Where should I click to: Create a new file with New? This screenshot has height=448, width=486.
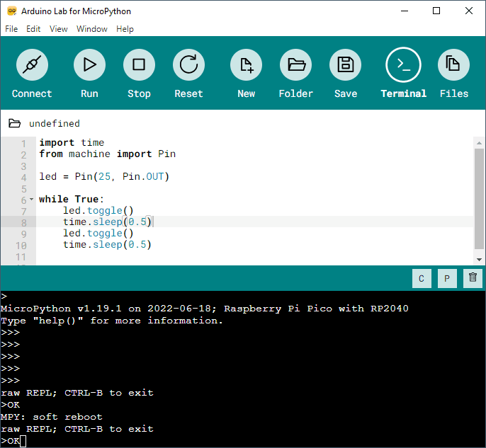click(246, 66)
